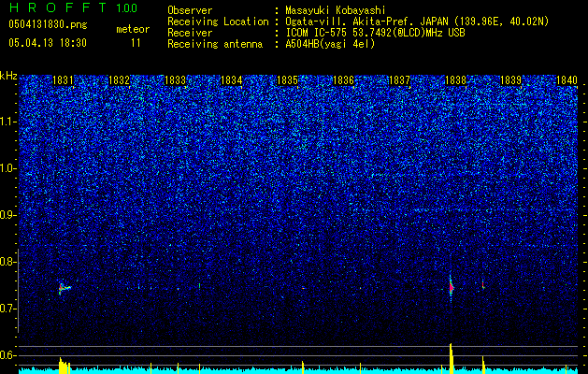The height and width of the screenshot is (374, 588).
Task: Click the 1833 time axis marker
Action: 175,80
